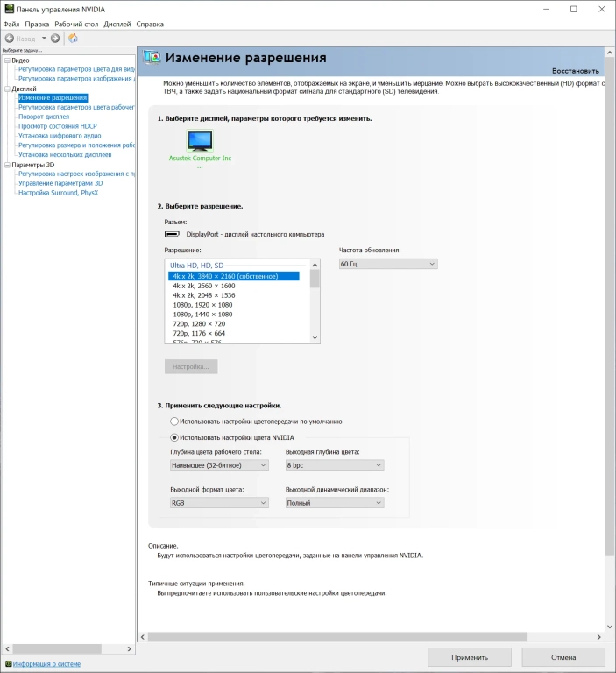The width and height of the screenshot is (616, 673).
Task: Open the Рабочий стол menu
Action: point(76,25)
